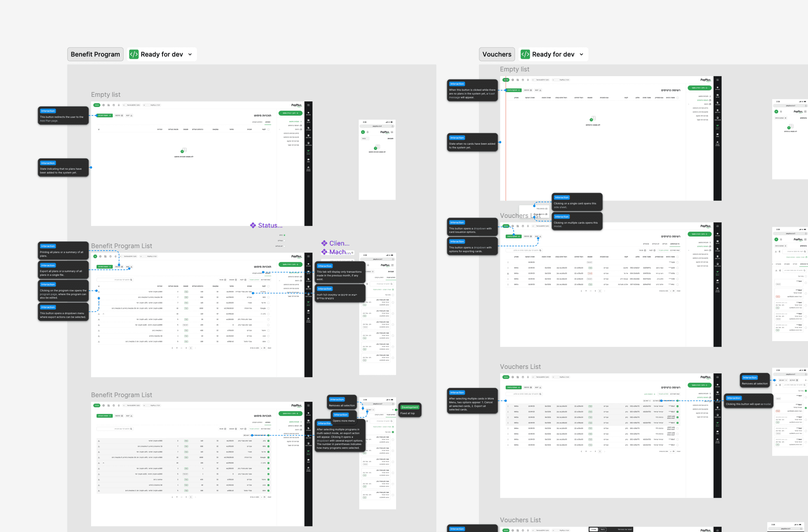Click the PayPlus logo in Benefit Program Empty list frame
Viewport: 808px width, 532px height.
[296, 105]
